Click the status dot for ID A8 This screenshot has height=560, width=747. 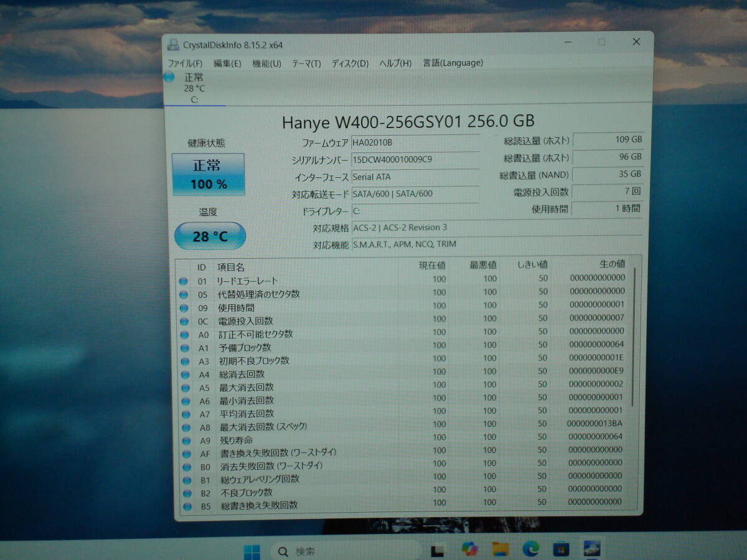click(187, 428)
